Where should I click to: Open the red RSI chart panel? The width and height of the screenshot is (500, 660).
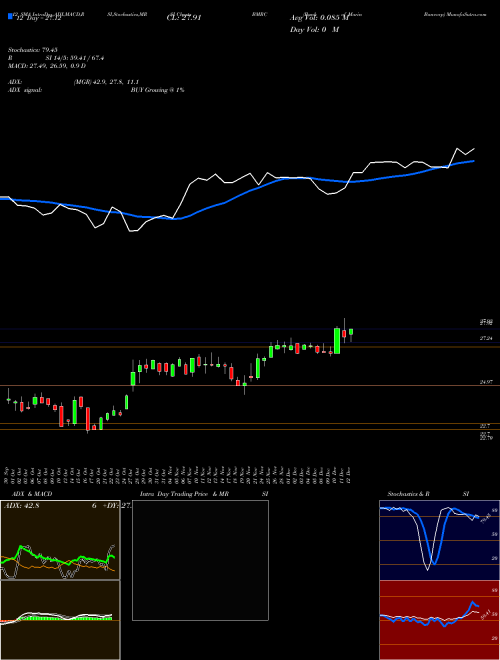439,620
